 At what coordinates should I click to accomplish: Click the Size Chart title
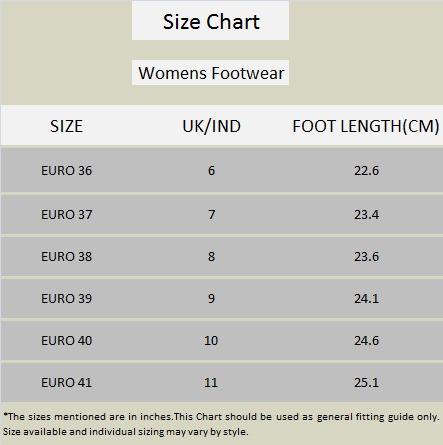[211, 22]
